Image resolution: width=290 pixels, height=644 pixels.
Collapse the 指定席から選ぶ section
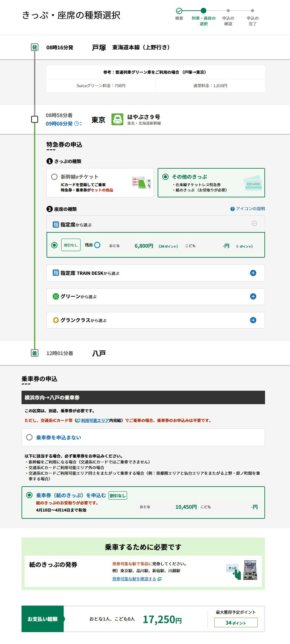pyautogui.click(x=254, y=223)
